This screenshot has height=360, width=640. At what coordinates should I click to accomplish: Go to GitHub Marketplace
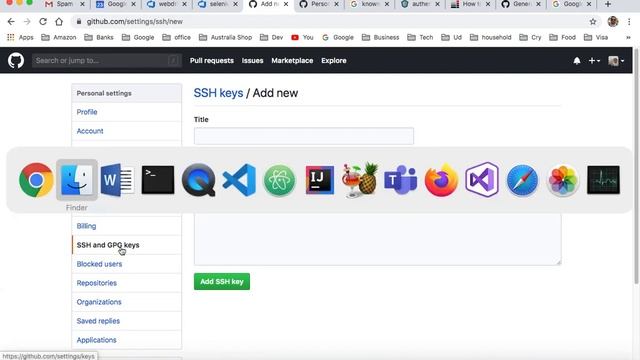point(292,60)
